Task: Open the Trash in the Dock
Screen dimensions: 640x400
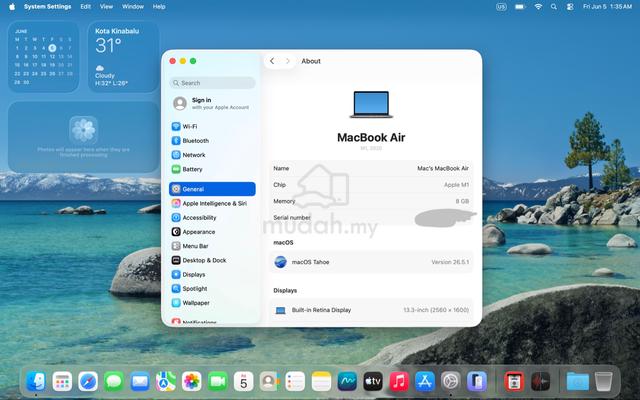Action: pos(603,382)
